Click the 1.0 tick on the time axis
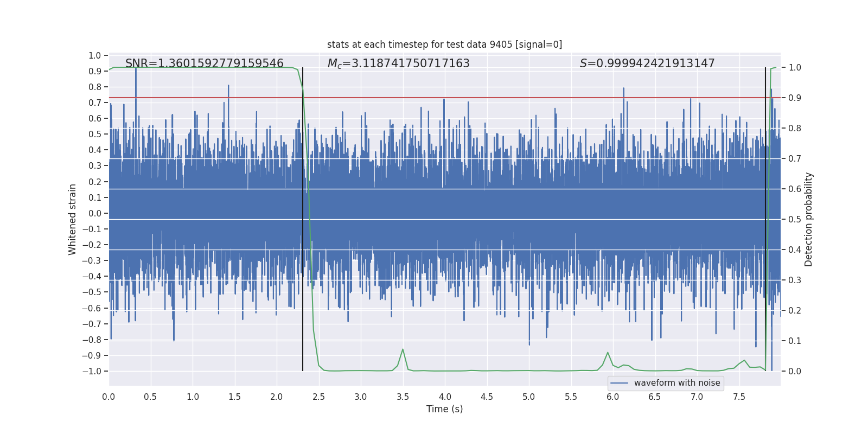The width and height of the screenshot is (868, 434). [193, 397]
